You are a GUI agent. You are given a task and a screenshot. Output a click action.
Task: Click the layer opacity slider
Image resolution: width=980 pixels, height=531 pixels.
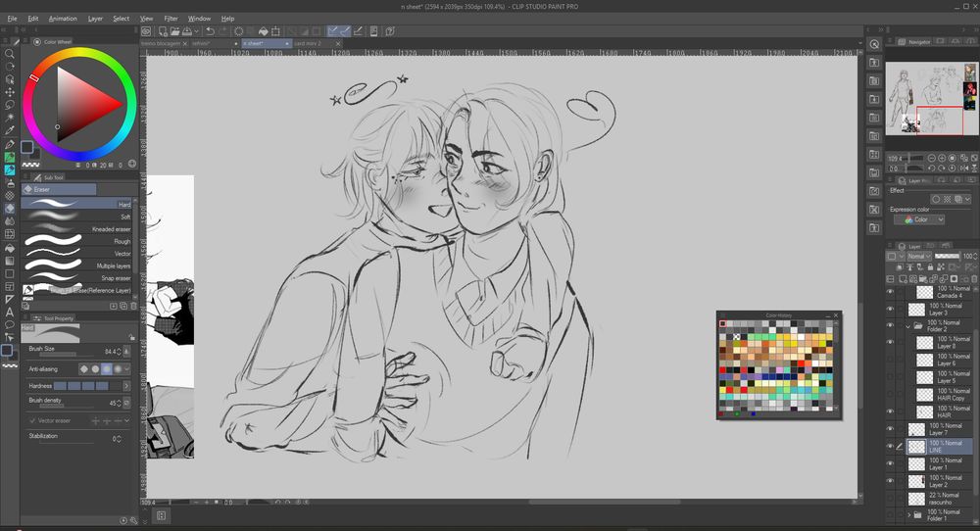tap(947, 256)
